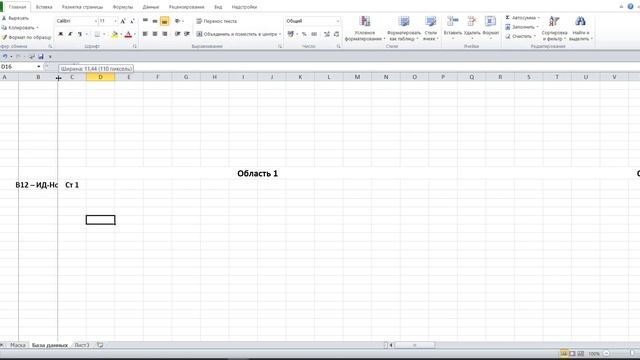640x360 pixels.
Task: Click horizontal scrollbar thumb
Action: [414, 345]
